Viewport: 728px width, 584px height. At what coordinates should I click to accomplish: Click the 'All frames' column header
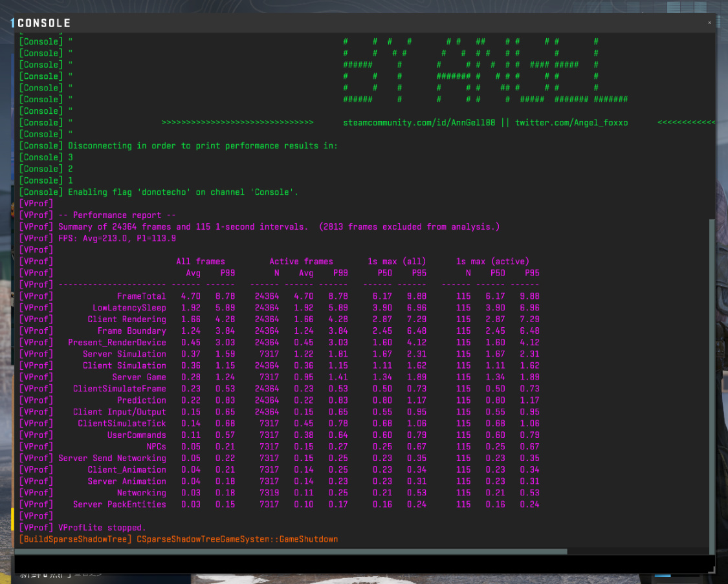point(201,261)
